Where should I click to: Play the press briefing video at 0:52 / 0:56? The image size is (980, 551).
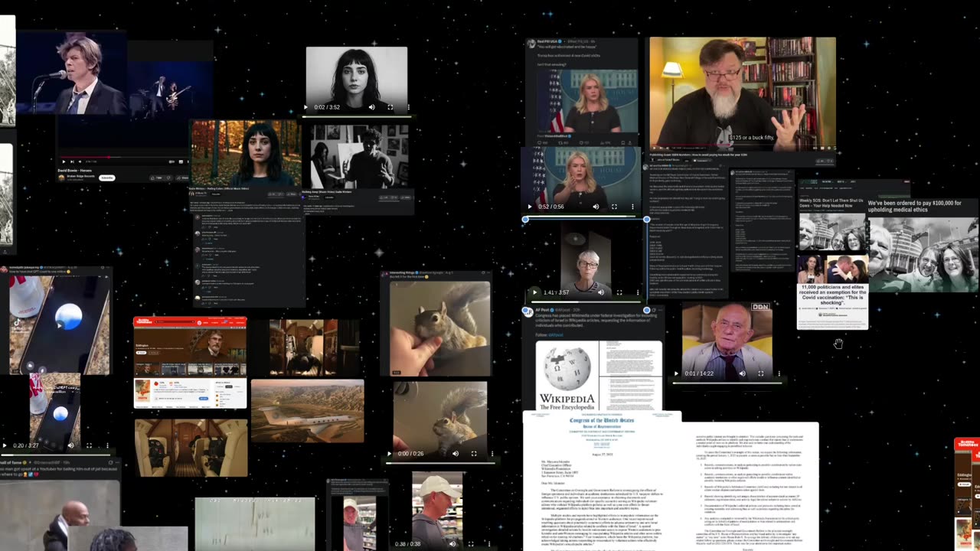[x=529, y=207]
